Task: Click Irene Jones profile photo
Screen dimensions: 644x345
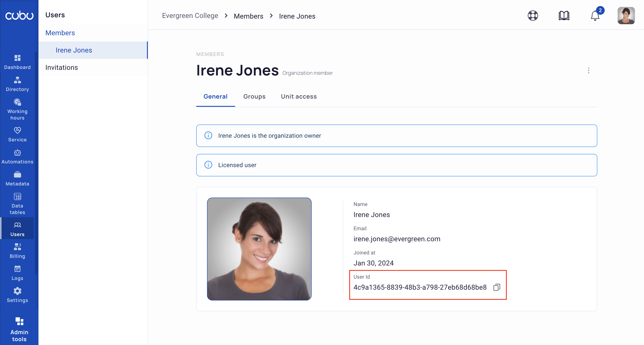Action: pyautogui.click(x=259, y=249)
